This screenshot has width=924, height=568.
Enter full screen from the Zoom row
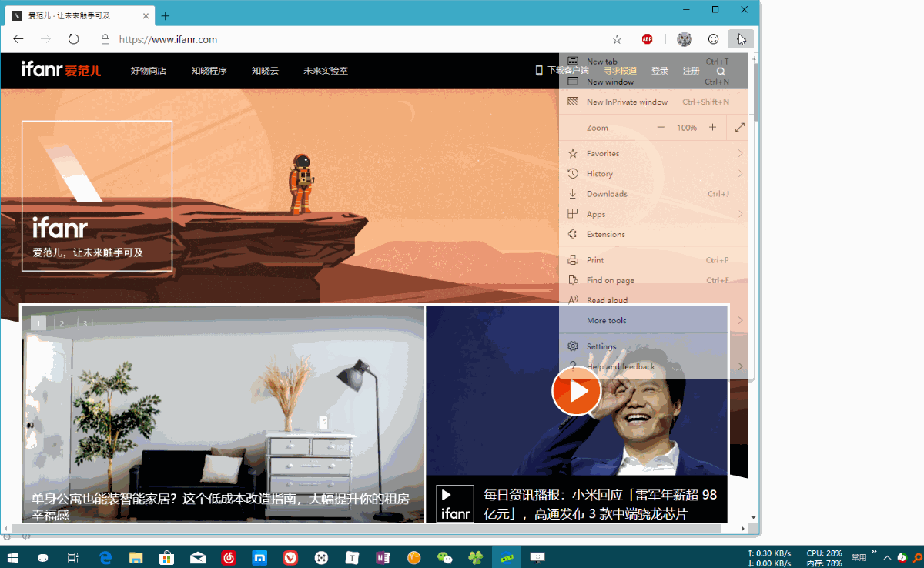click(740, 127)
